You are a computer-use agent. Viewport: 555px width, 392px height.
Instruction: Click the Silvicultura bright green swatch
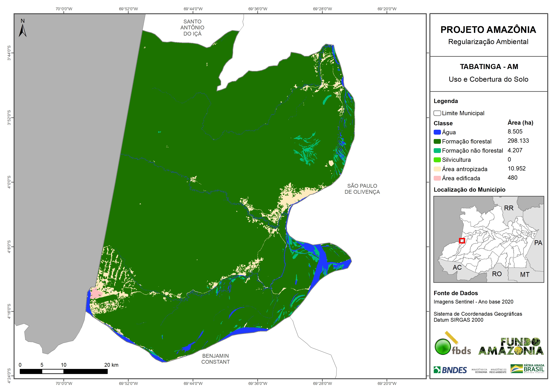coord(437,160)
